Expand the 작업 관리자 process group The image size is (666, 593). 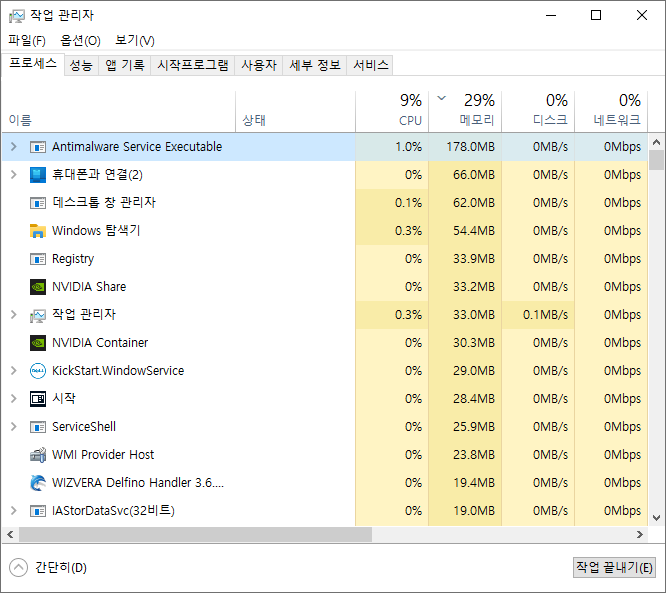point(14,315)
